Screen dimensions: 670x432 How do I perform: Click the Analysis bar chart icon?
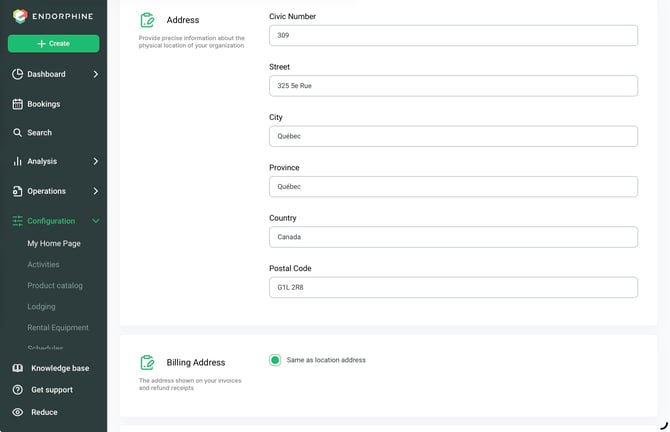18,161
